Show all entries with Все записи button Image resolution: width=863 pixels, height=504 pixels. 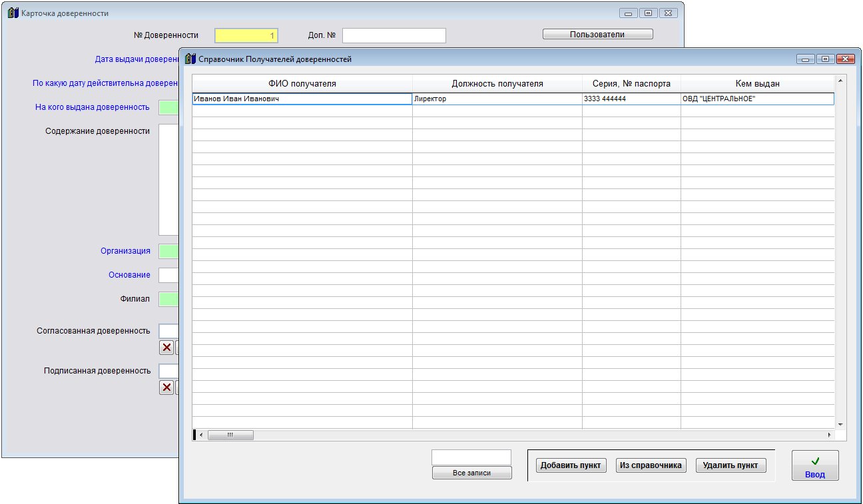471,473
